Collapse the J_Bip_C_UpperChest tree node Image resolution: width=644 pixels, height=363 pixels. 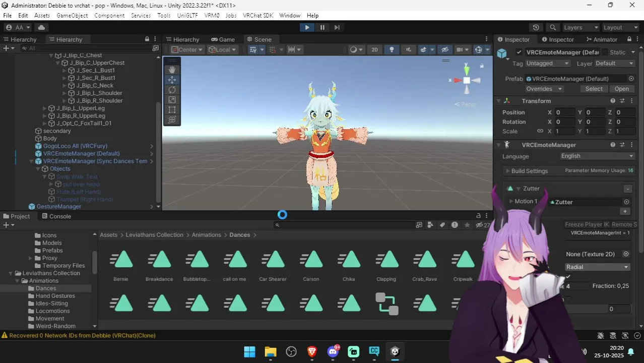tap(58, 63)
